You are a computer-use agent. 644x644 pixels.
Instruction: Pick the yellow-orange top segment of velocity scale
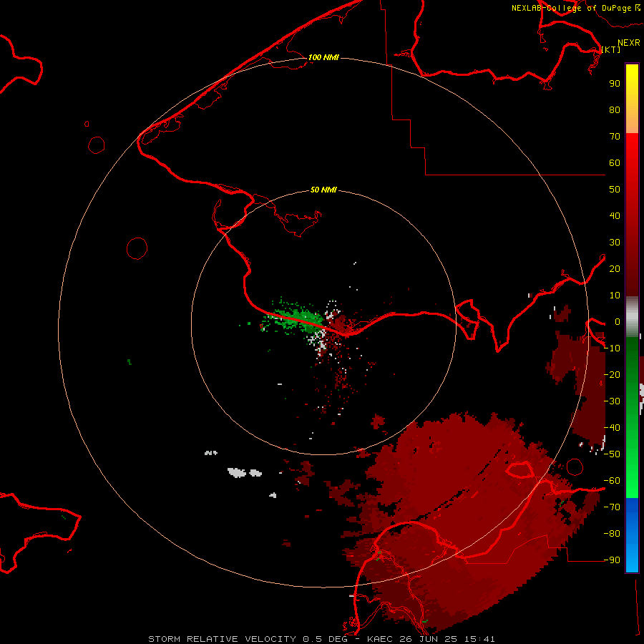[x=632, y=99]
